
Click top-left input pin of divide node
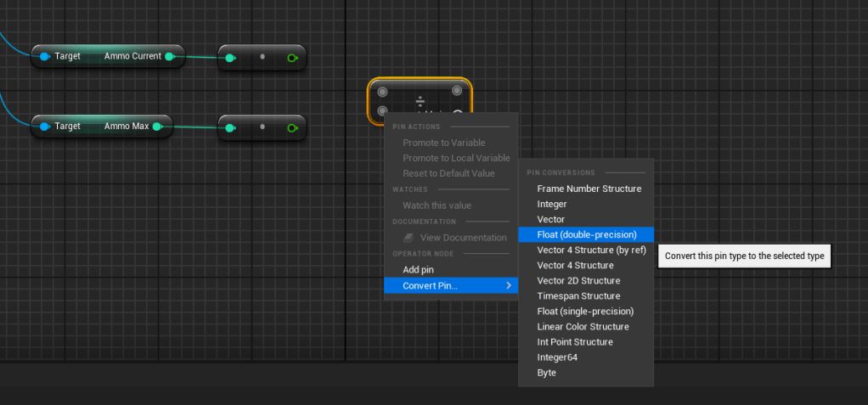[382, 92]
